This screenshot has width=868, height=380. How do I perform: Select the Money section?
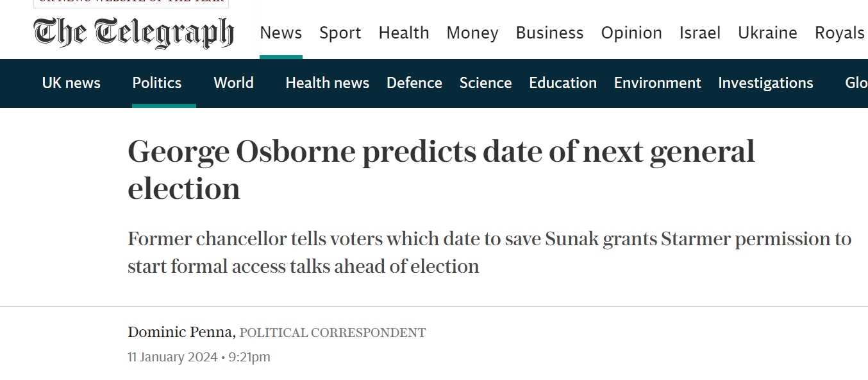tap(472, 33)
